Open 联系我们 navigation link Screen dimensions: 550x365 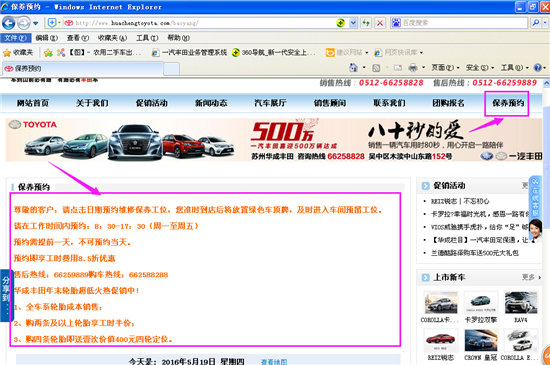[x=389, y=103]
